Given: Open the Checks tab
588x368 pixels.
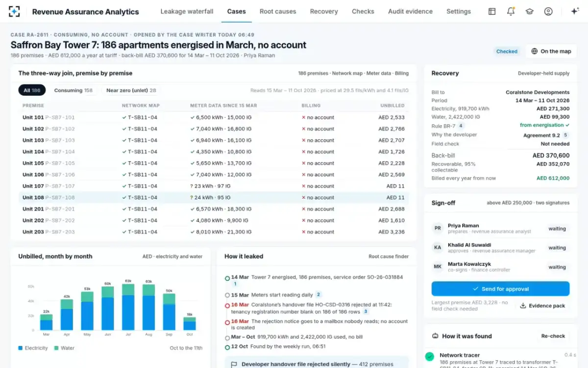Looking at the screenshot, I should tap(363, 11).
